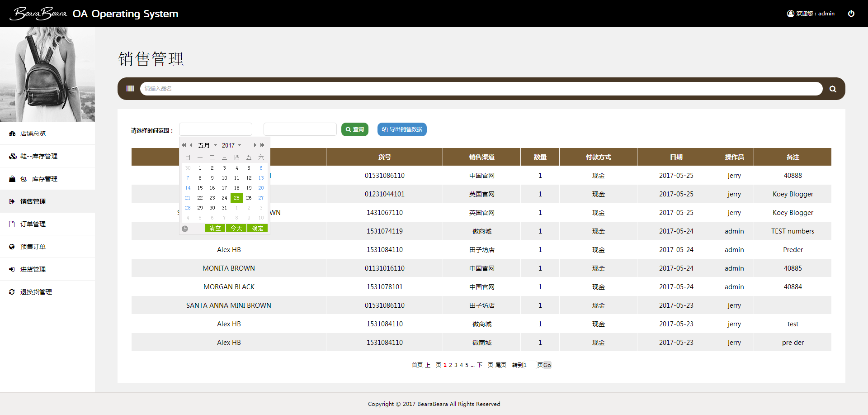Click the search magnifier icon
The width and height of the screenshot is (868, 415).
coord(833,89)
